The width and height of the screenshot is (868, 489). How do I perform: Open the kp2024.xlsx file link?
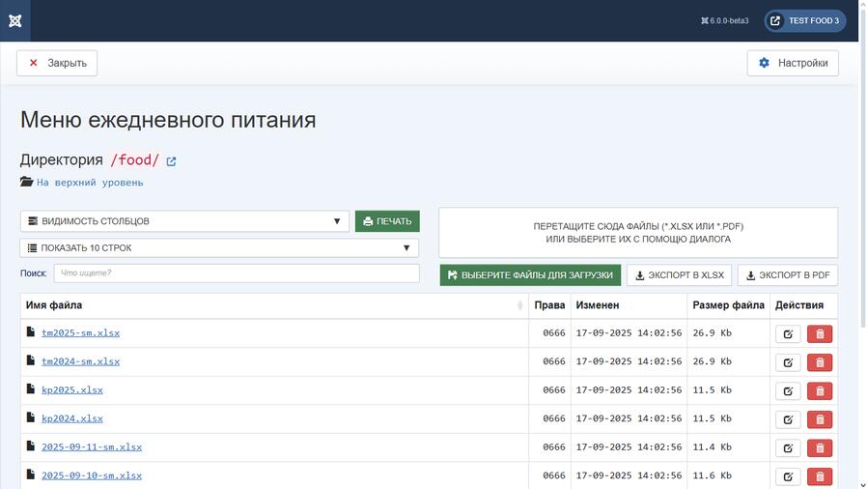72,418
